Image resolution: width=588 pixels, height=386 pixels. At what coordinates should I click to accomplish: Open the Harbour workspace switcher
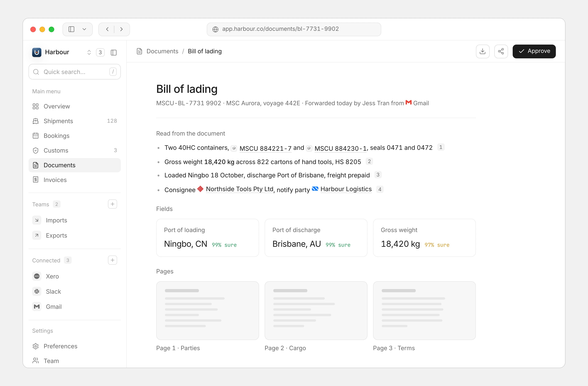(x=62, y=52)
